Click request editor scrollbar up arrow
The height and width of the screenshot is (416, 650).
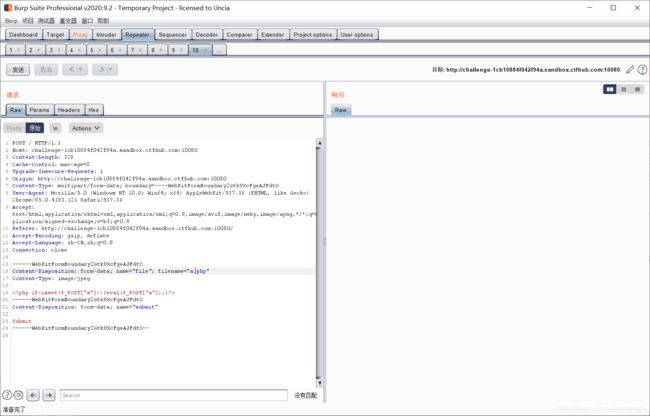(319, 143)
